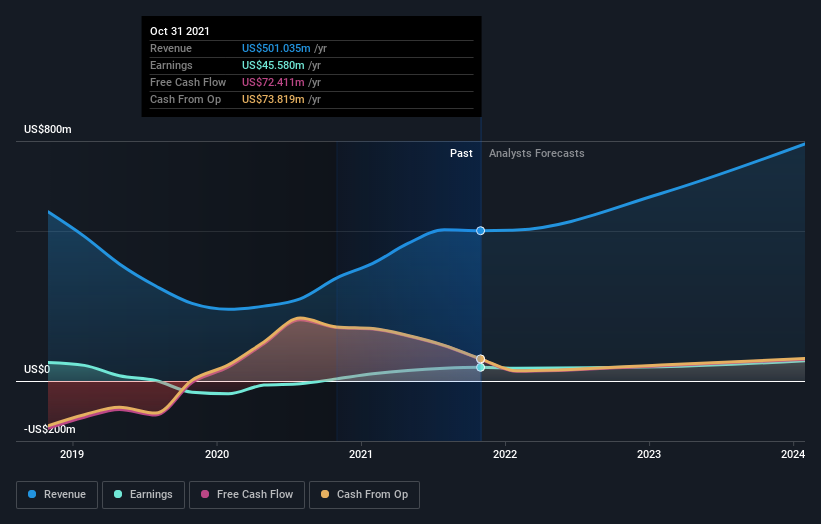821x524 pixels.
Task: Click the 2019 x-axis label
Action: 72,454
